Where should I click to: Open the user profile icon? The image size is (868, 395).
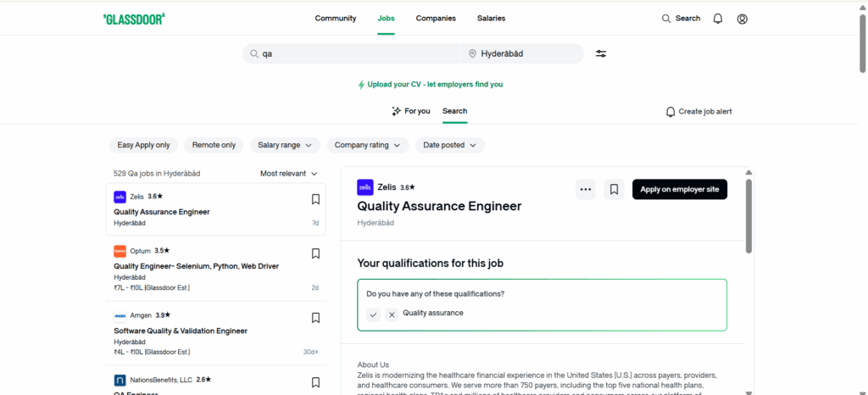tap(743, 19)
